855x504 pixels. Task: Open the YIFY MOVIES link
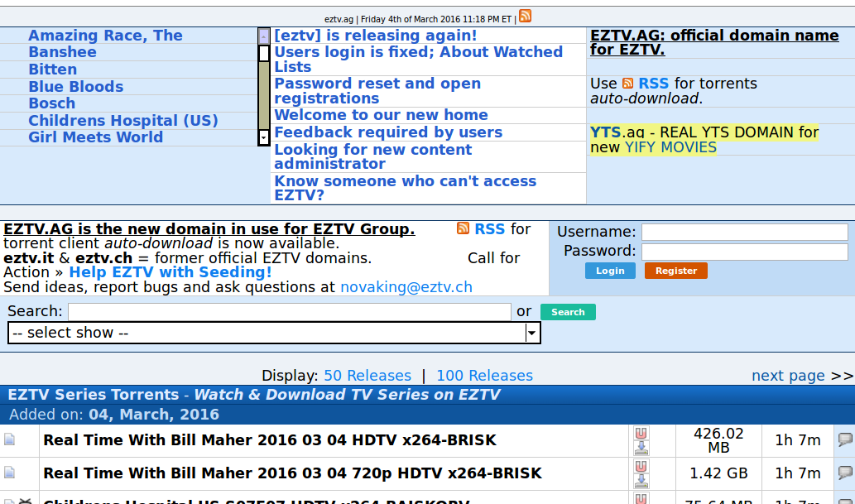tap(670, 147)
